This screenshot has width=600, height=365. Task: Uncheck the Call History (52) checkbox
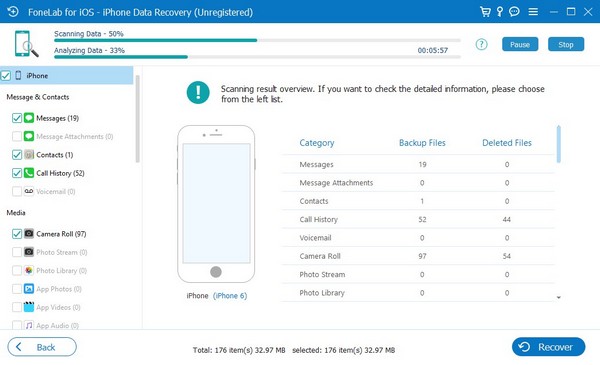[x=16, y=173]
